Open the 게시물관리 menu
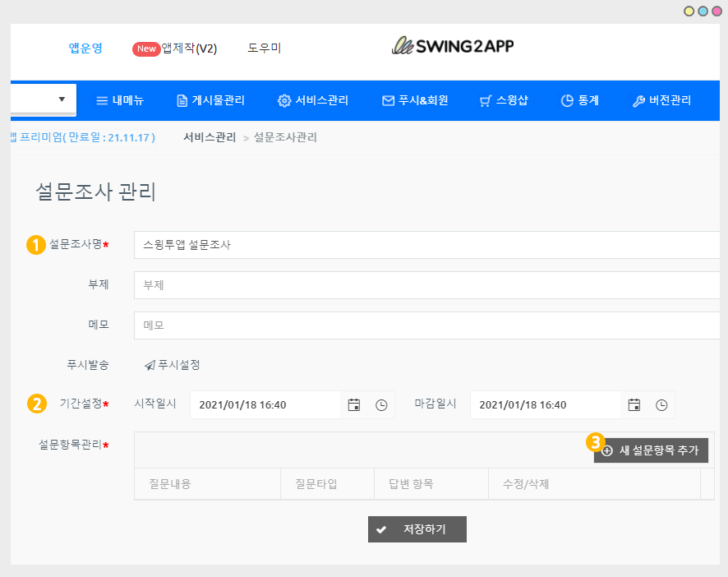This screenshot has height=577, width=728. [210, 101]
